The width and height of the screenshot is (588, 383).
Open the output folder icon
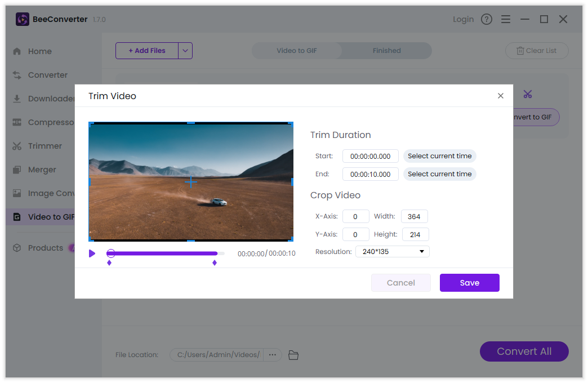[293, 355]
